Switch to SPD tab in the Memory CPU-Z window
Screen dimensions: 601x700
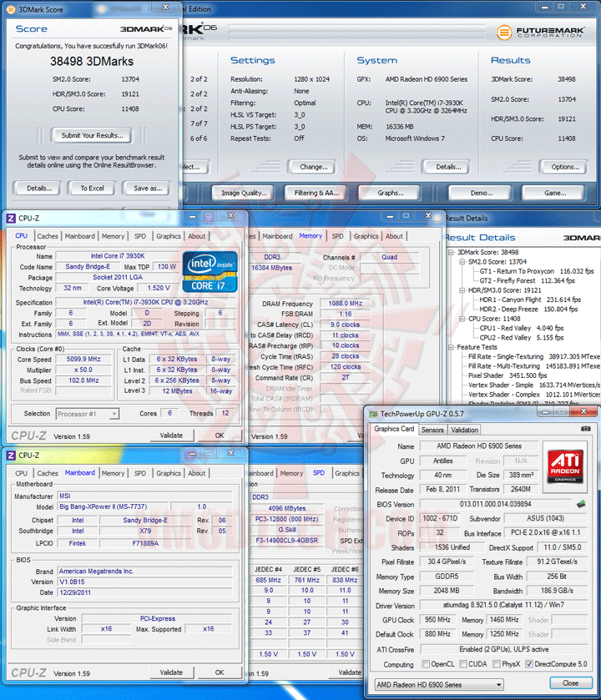pos(337,236)
